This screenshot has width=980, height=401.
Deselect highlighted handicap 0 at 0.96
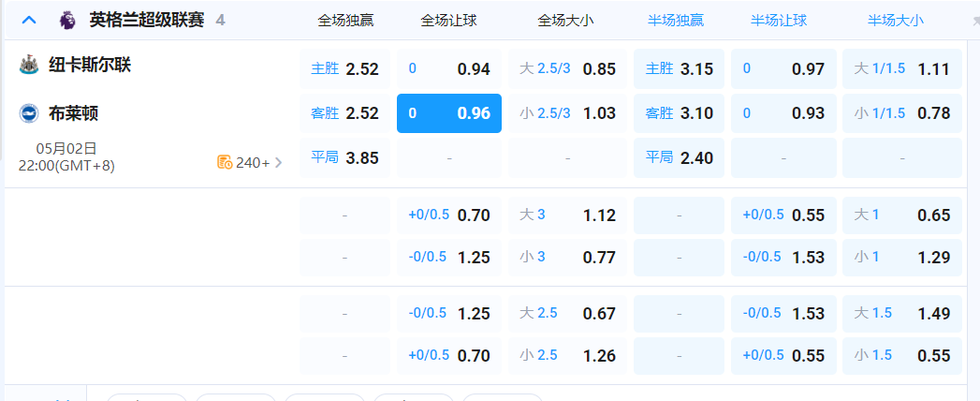click(448, 113)
